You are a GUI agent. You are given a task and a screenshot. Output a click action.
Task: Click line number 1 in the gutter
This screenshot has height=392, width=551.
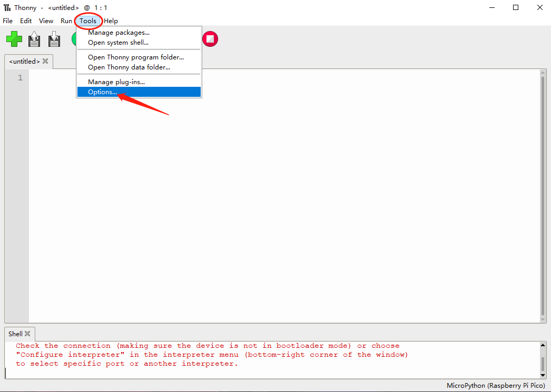tap(20, 77)
